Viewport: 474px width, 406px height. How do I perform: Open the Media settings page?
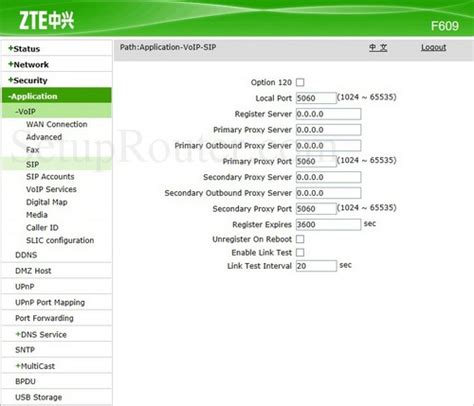37,215
